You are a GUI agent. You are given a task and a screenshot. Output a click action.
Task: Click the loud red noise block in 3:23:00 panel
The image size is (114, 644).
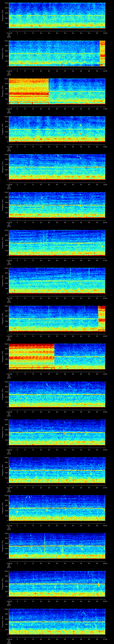click(x=32, y=356)
